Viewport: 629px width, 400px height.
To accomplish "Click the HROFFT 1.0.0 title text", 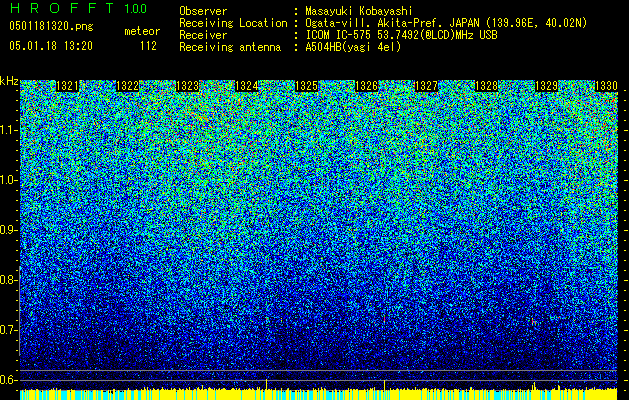I will tap(78, 8).
